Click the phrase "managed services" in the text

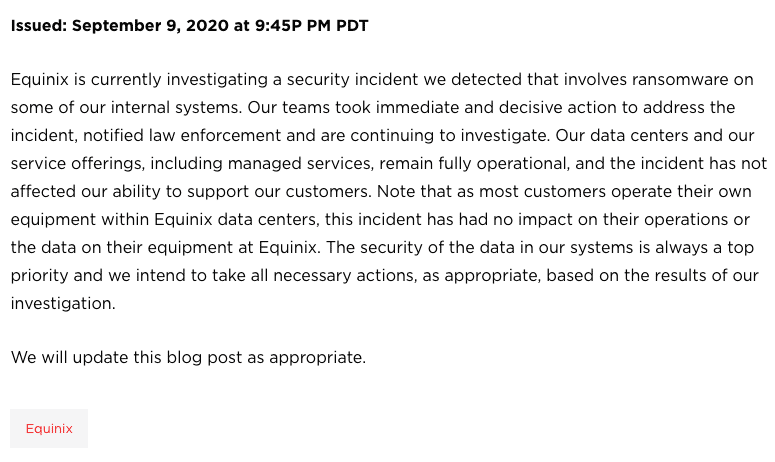(x=301, y=164)
